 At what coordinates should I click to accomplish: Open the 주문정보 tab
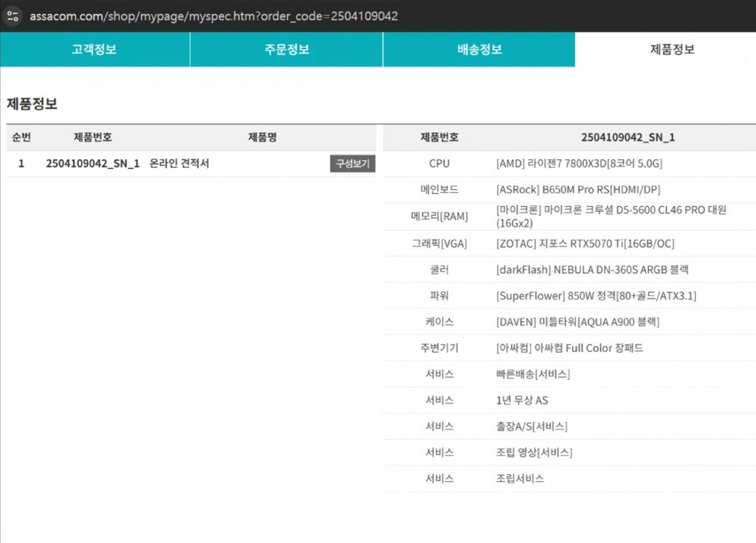[x=285, y=49]
